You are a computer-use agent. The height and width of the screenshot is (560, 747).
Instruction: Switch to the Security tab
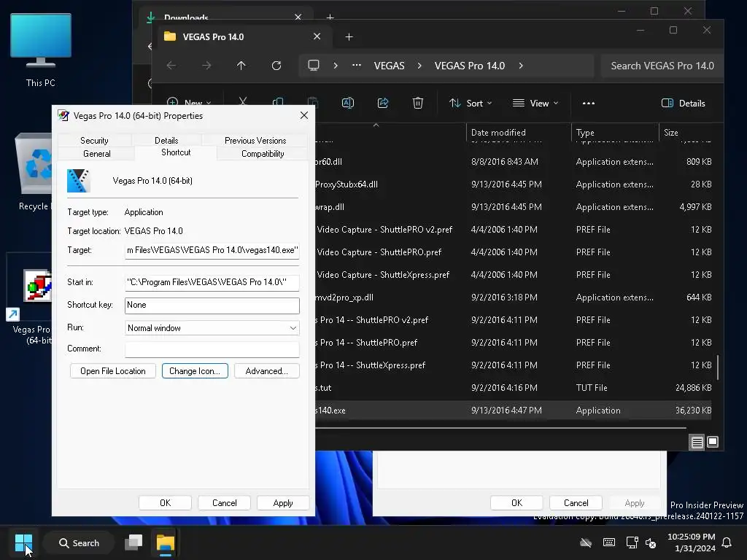click(94, 141)
